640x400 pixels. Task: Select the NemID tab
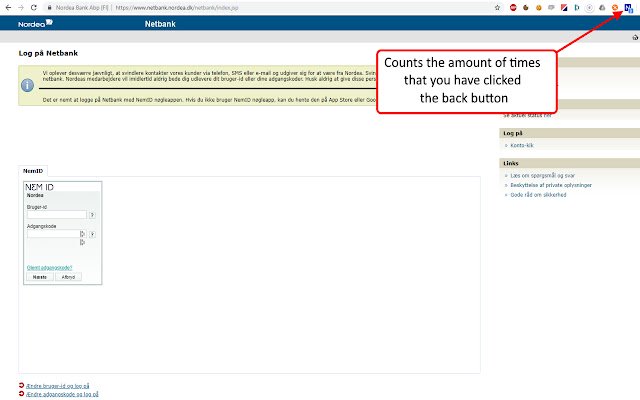click(33, 171)
